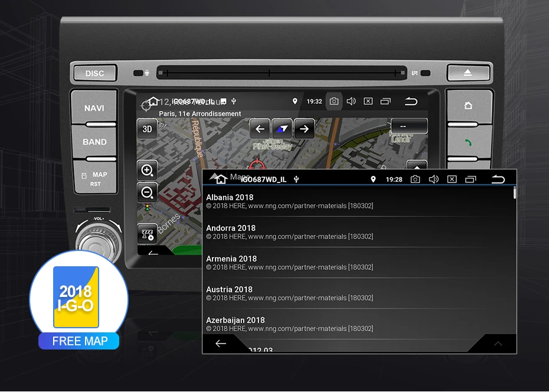Click the location pin icon at 19:28 bar

373,179
